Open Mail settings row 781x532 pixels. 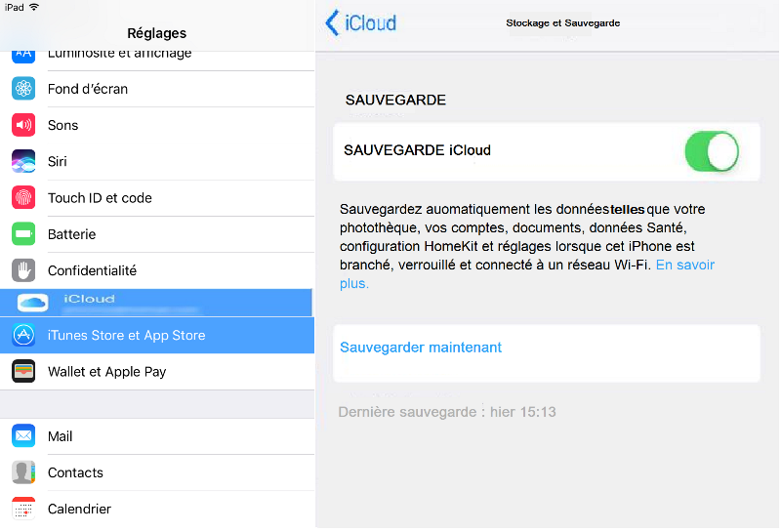coord(157,436)
